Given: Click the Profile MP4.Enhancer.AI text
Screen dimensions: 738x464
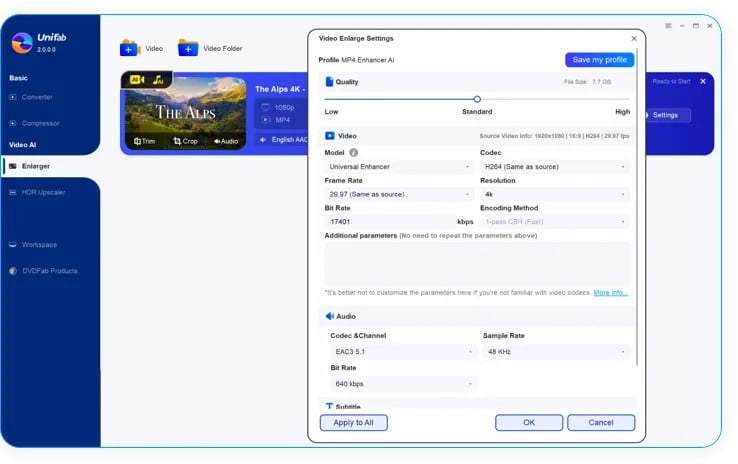Looking at the screenshot, I should pyautogui.click(x=356, y=60).
